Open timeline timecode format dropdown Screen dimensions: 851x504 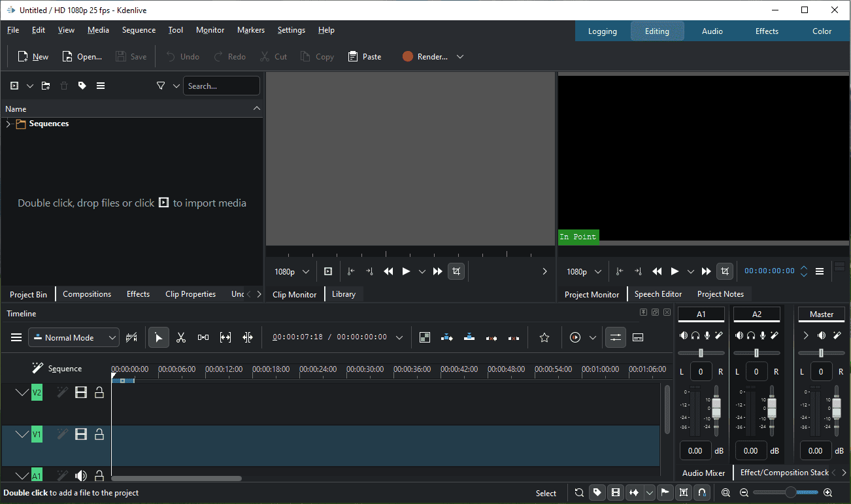coord(399,337)
